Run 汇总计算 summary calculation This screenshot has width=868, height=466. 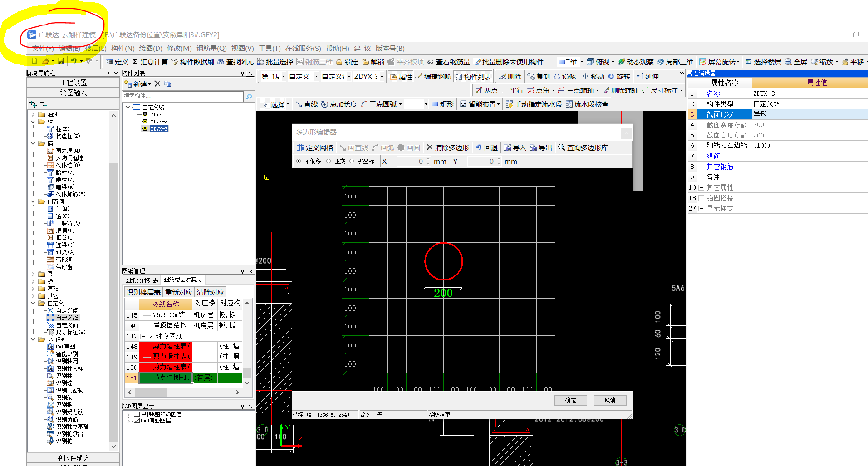(150, 62)
